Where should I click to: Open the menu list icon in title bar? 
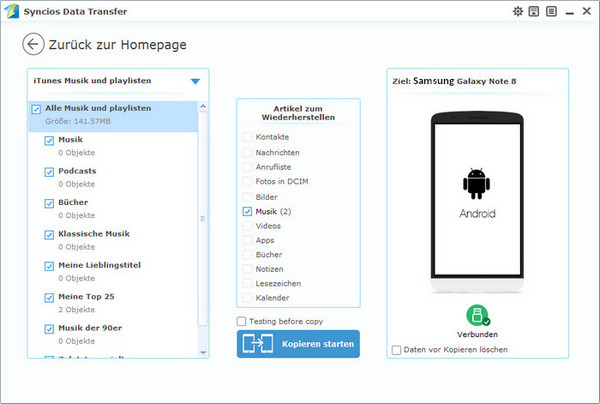click(551, 11)
